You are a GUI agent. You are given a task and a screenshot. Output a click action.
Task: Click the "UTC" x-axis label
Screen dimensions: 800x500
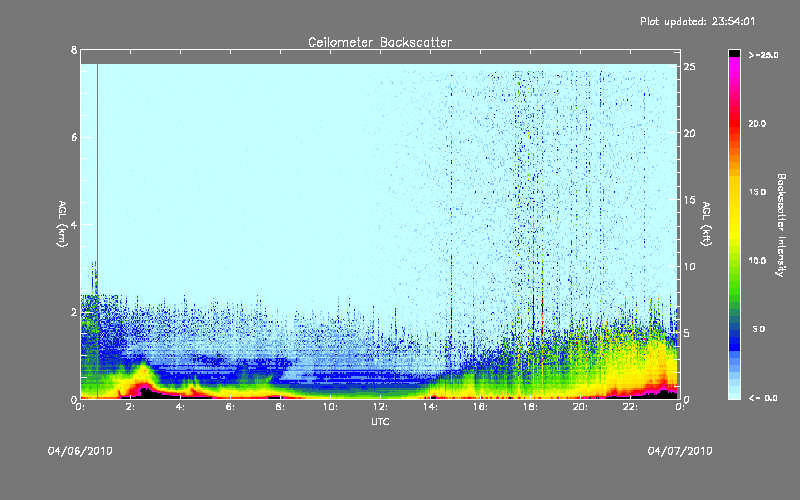coord(380,421)
